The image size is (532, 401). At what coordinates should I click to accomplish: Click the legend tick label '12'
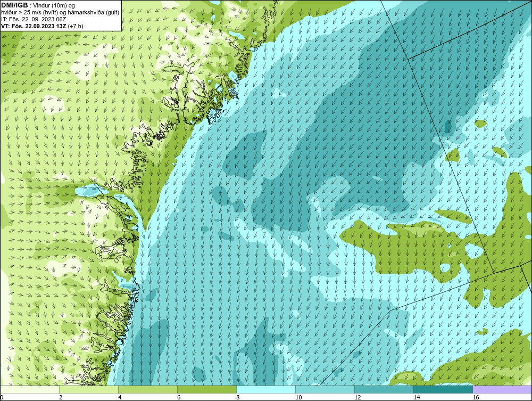pyautogui.click(x=358, y=397)
